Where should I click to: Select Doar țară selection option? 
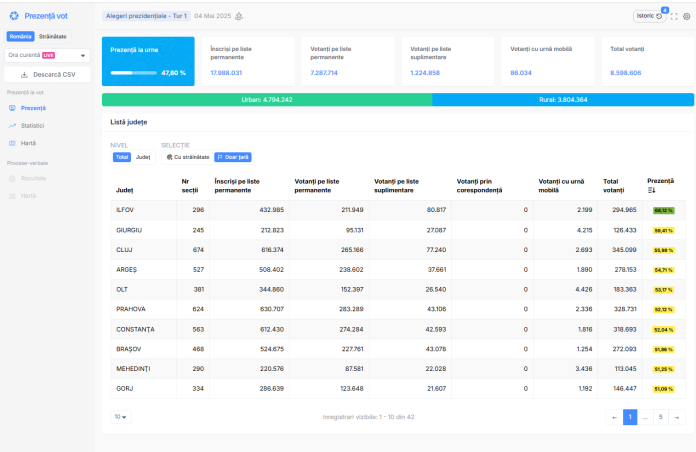point(232,157)
